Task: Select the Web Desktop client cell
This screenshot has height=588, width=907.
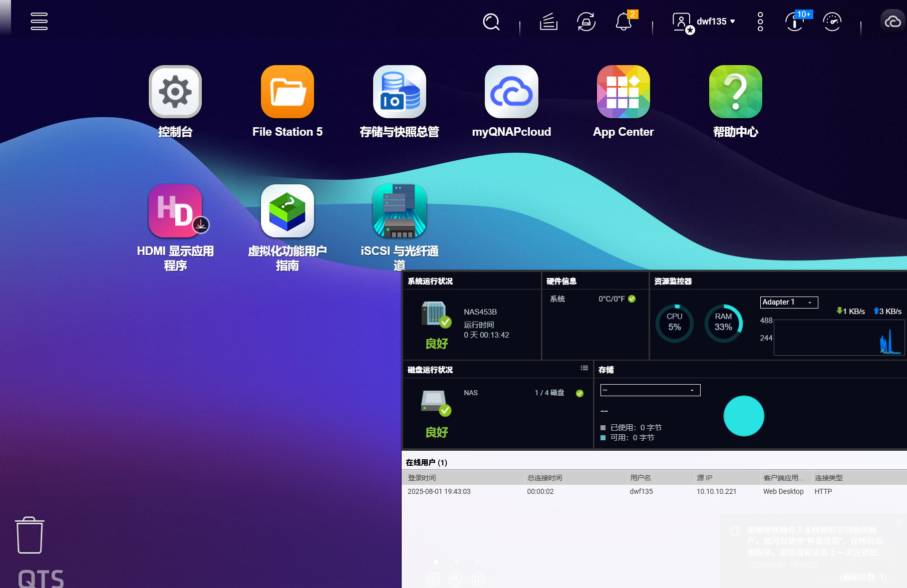Action: click(x=783, y=491)
